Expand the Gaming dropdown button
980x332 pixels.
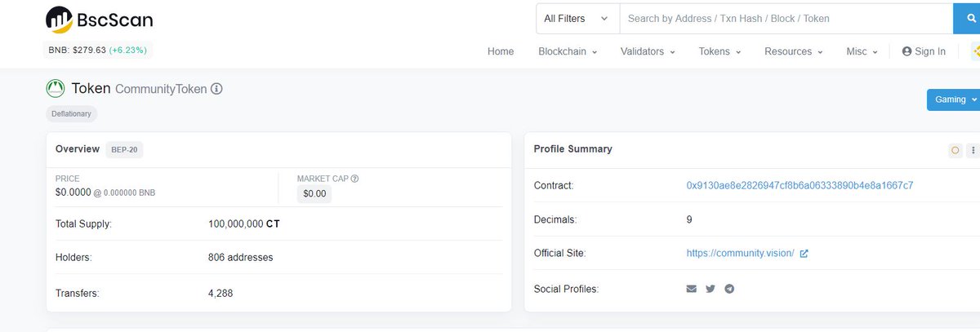[953, 100]
